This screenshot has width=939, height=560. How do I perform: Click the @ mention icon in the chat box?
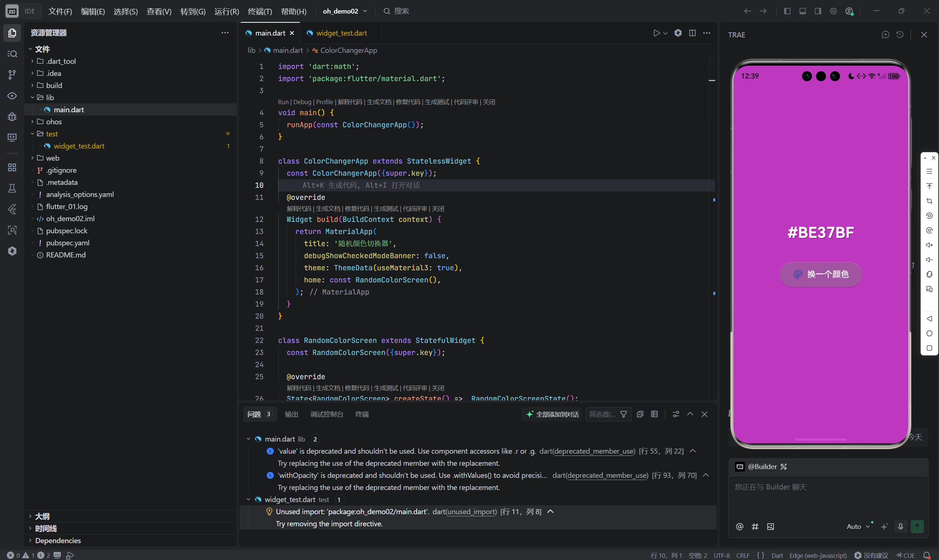click(x=739, y=526)
